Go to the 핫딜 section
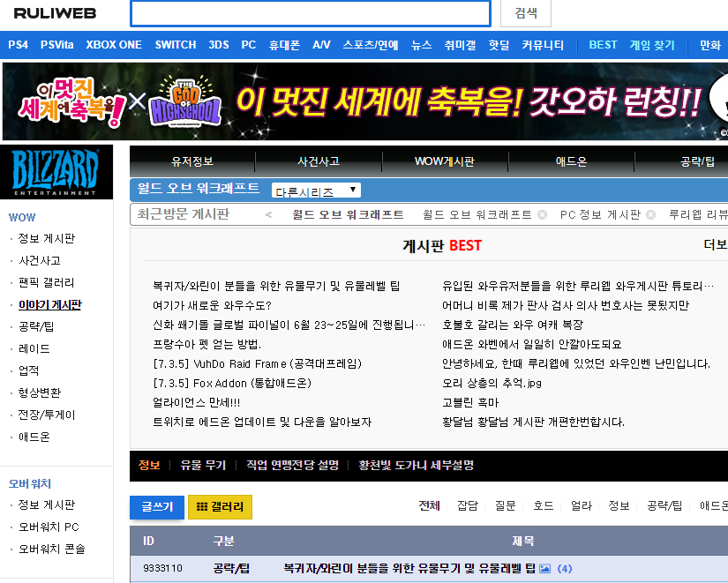 [499, 45]
